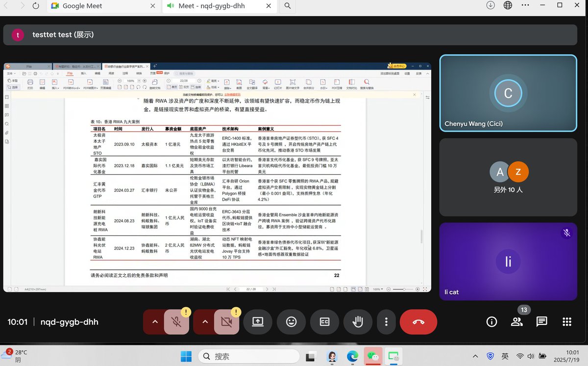
Task: Click 会员中心 membership button in WPS
Action: (x=397, y=66)
